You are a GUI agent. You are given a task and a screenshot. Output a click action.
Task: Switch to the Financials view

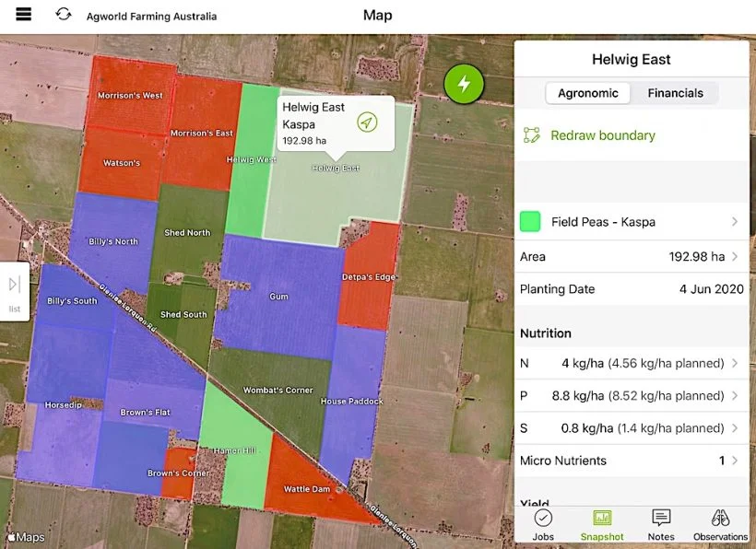[x=675, y=93]
